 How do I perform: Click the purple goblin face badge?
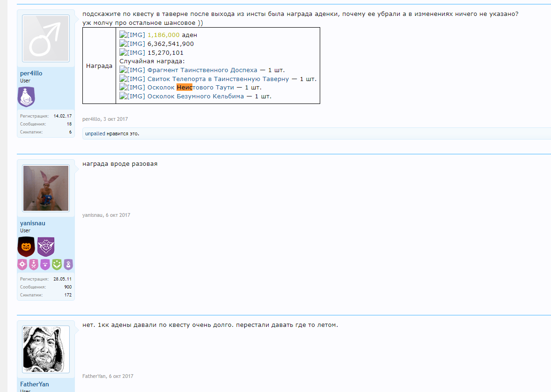coord(46,246)
